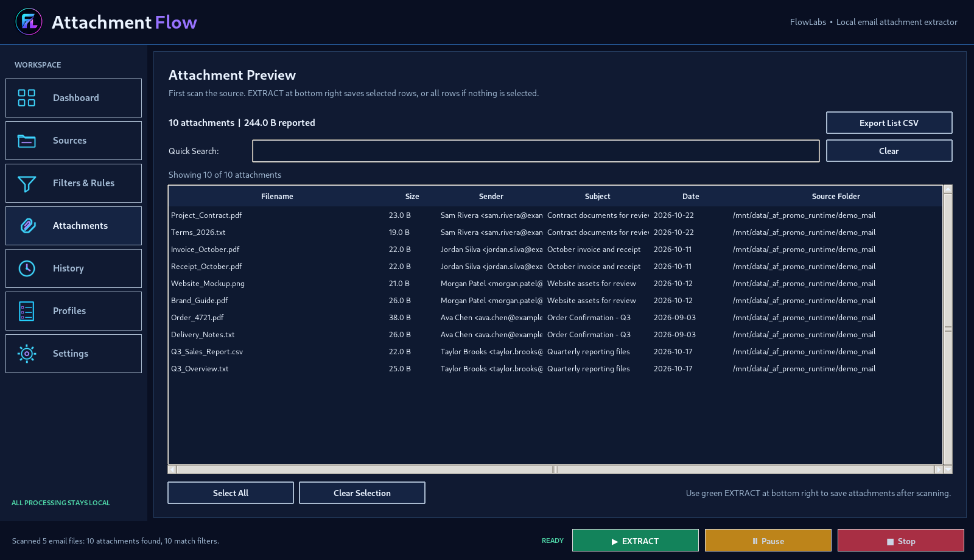Click the Attachment Flow logo icon

[x=29, y=22]
